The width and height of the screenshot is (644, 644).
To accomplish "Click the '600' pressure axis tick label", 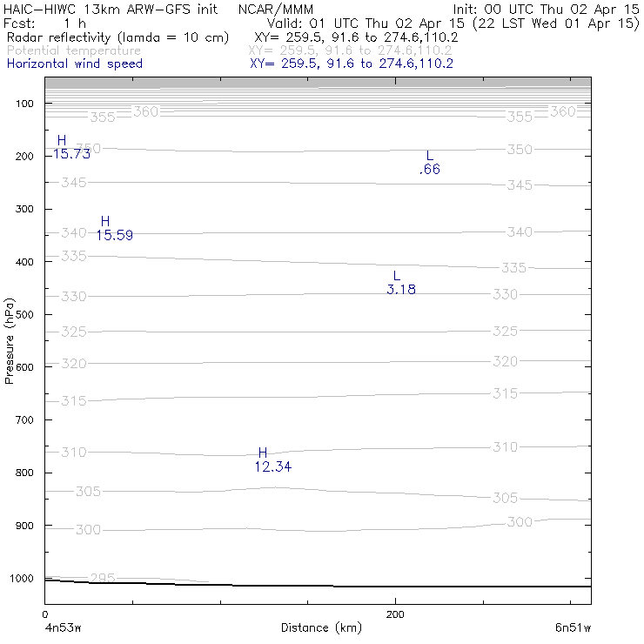I will pyautogui.click(x=24, y=367).
